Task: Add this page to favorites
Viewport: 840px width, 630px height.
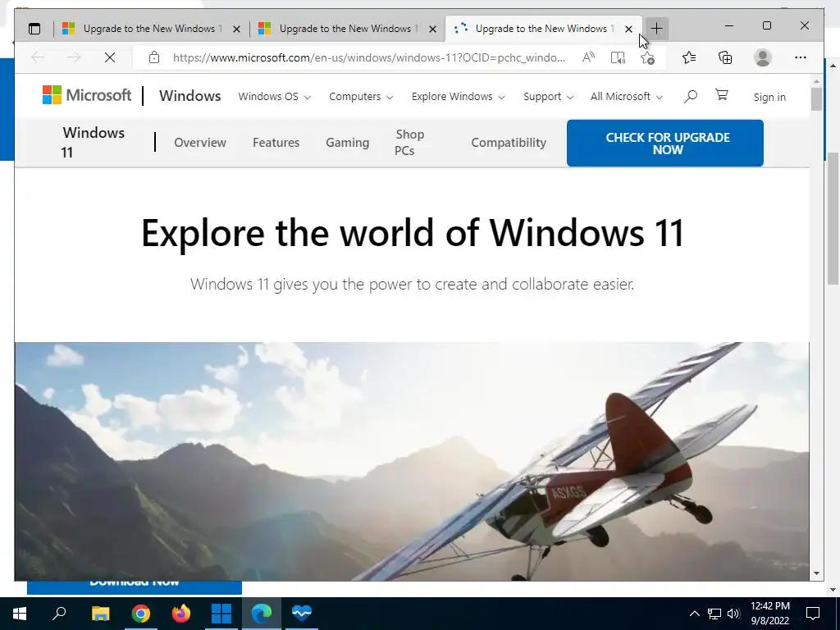Action: pyautogui.click(x=648, y=57)
